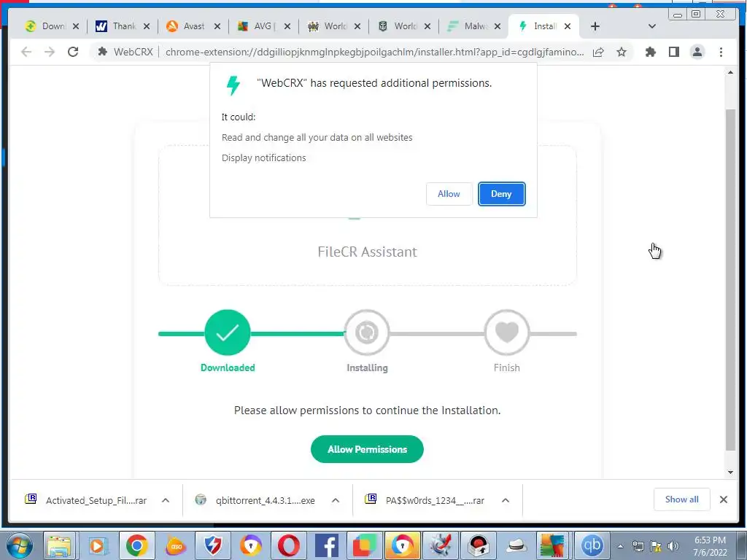Click the Finish heart step circle

coord(506,332)
